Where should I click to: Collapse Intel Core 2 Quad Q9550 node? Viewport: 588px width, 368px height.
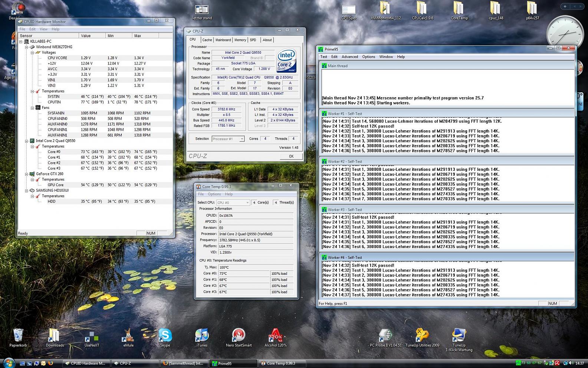point(27,141)
